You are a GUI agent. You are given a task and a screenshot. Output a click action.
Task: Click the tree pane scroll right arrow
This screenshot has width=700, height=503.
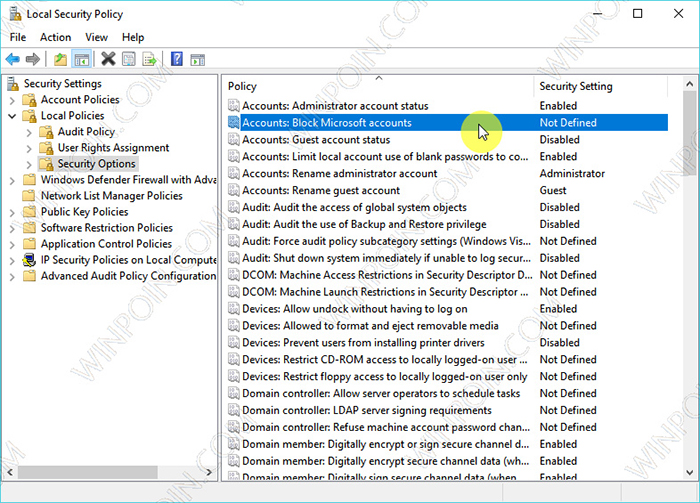pyautogui.click(x=209, y=472)
